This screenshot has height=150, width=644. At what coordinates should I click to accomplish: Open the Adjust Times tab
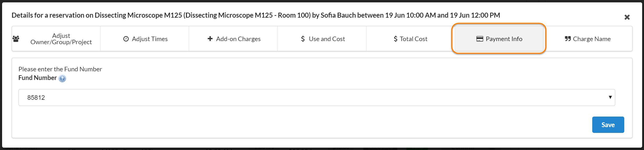[150, 39]
